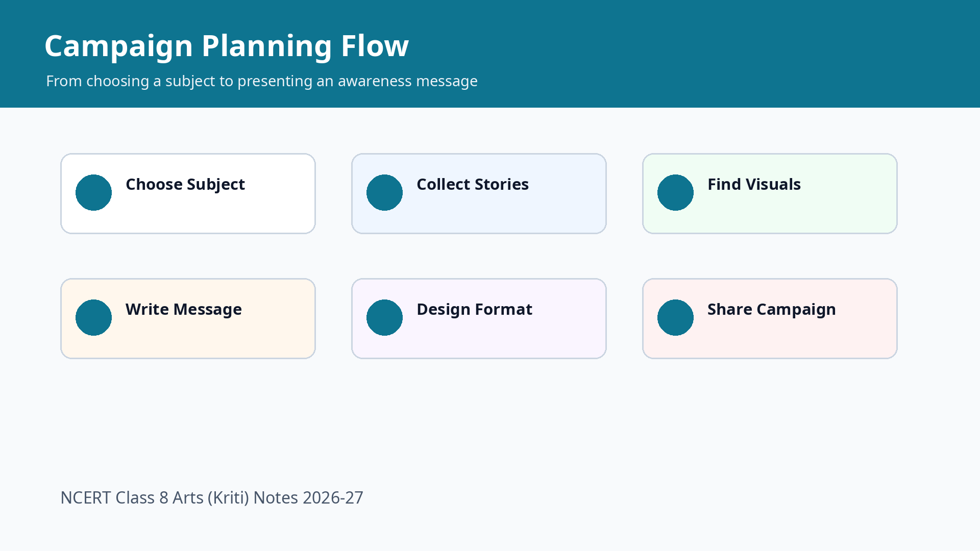Click the footer 'NCERT Class 8 Arts (Kriti) Notes 2026-27'
This screenshot has height=551, width=980.
(212, 497)
